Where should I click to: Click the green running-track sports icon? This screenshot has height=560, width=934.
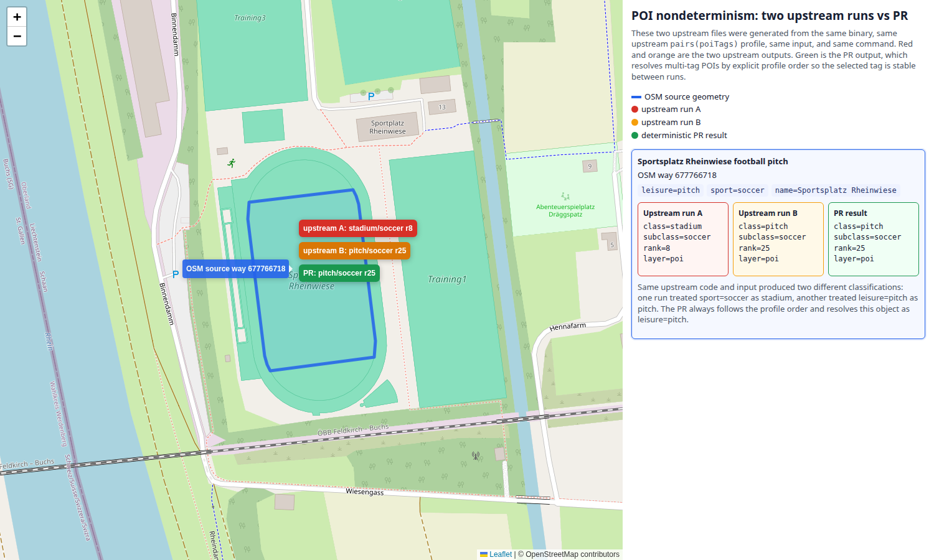coord(232,163)
